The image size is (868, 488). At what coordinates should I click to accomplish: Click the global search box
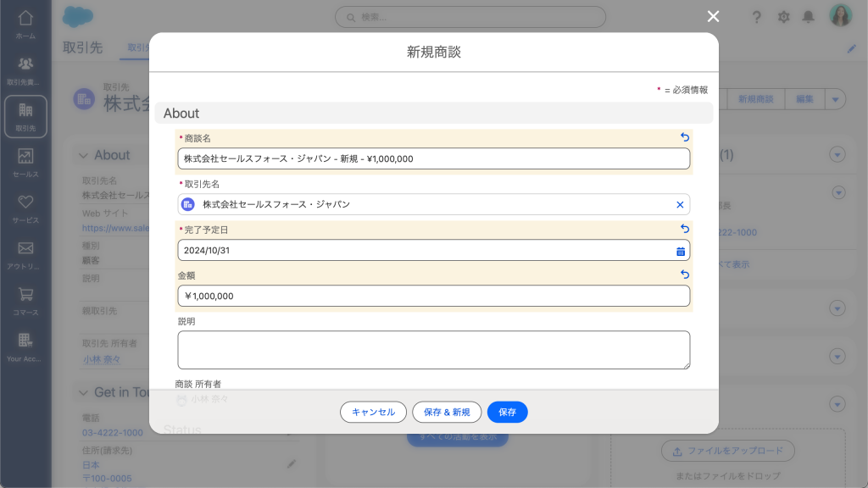click(x=470, y=17)
